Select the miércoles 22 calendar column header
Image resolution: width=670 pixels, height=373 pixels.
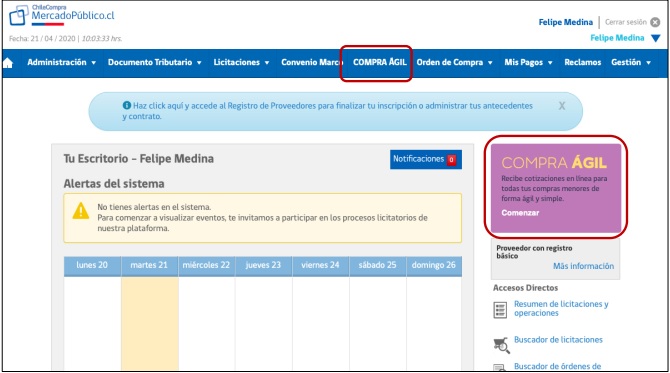tap(206, 265)
